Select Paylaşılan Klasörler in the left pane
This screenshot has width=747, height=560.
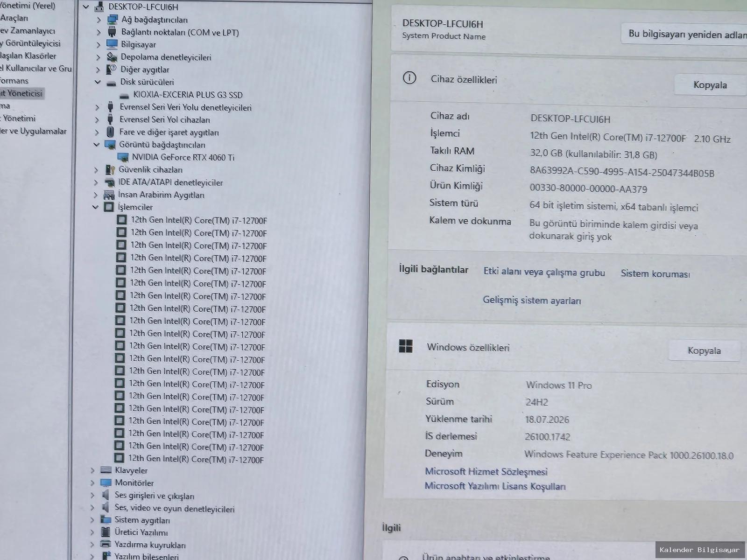(x=28, y=56)
